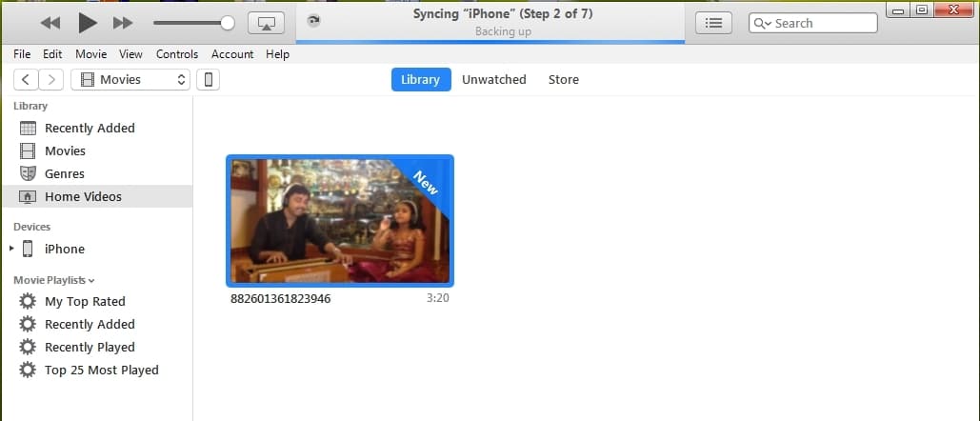980x421 pixels.
Task: Open the Controls menu
Action: pos(177,54)
